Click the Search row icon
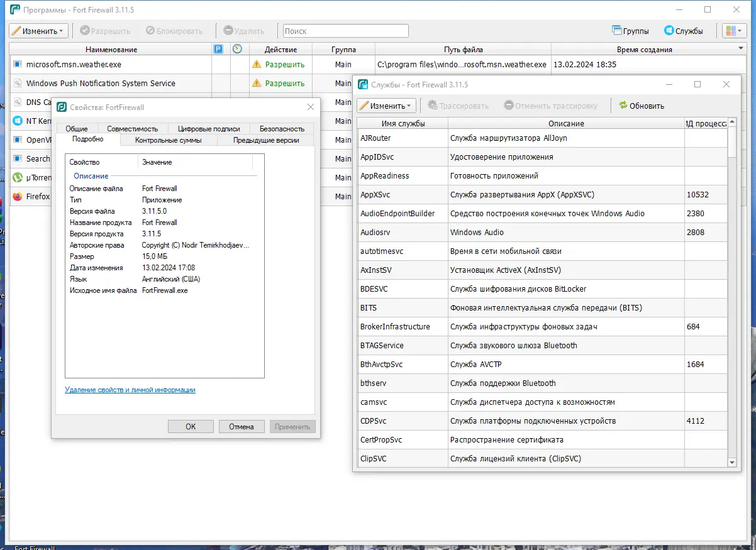 pos(18,158)
